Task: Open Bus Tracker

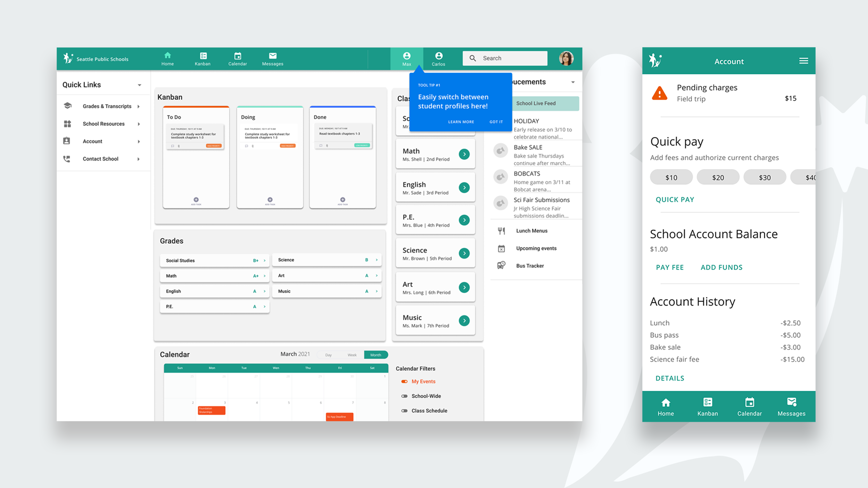Action: coord(530,266)
